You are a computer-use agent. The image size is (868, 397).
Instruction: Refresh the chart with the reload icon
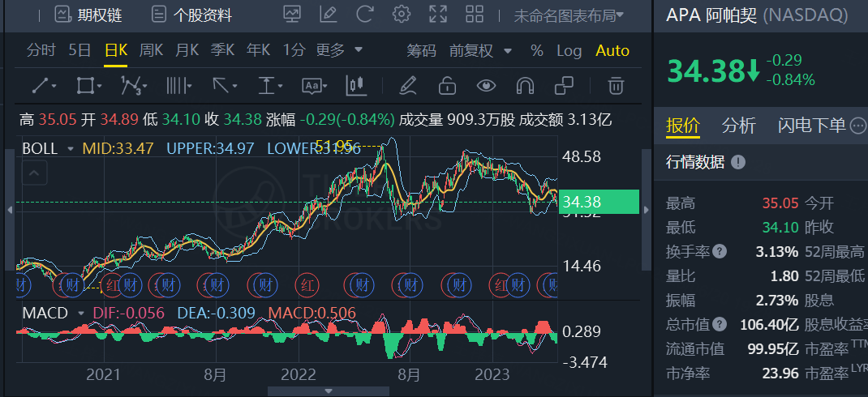click(x=365, y=15)
